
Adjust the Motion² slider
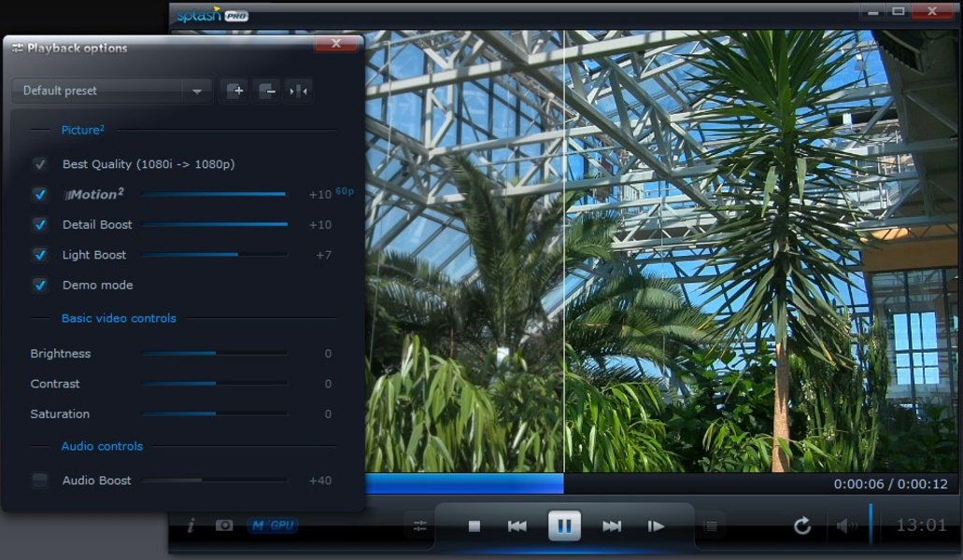click(214, 194)
